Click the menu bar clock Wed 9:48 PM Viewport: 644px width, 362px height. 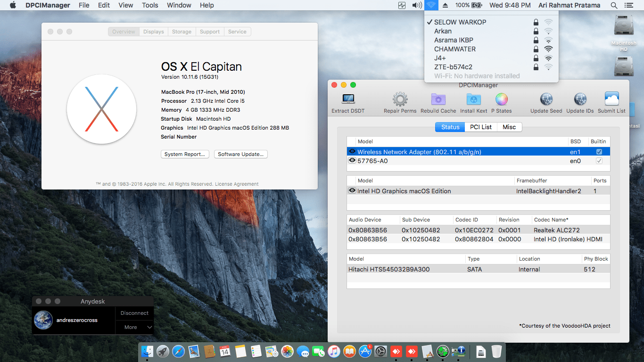(x=511, y=5)
